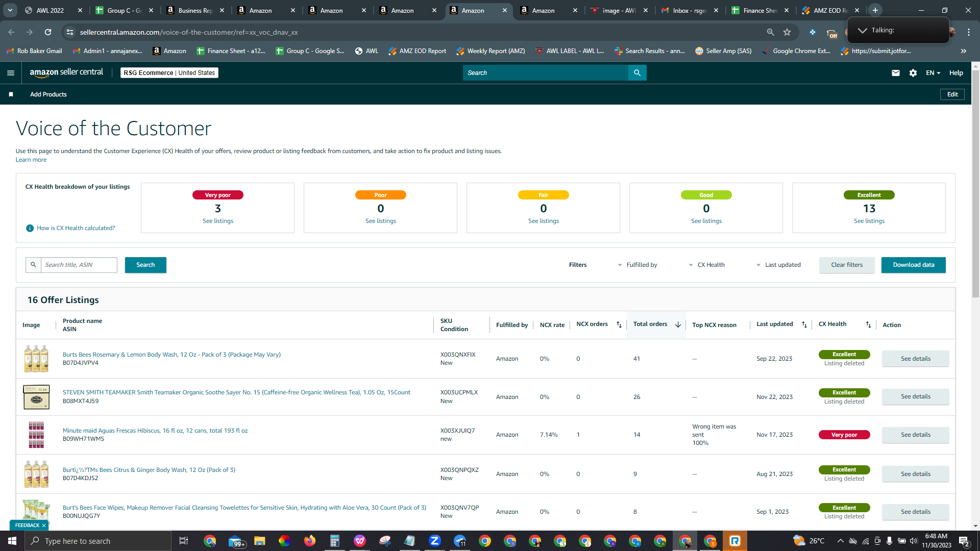980x551 pixels.
Task: Click the browser zoom magnifier icon in the address bar
Action: tap(770, 32)
